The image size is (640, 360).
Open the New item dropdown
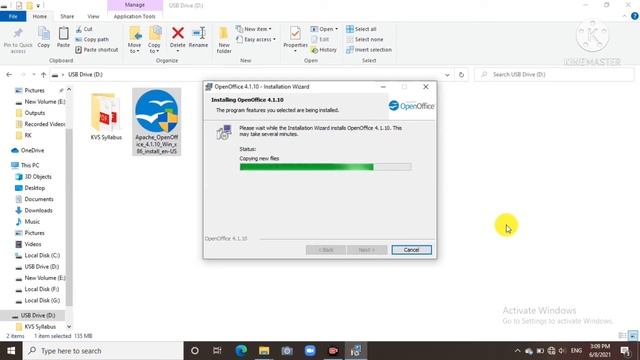point(253,29)
